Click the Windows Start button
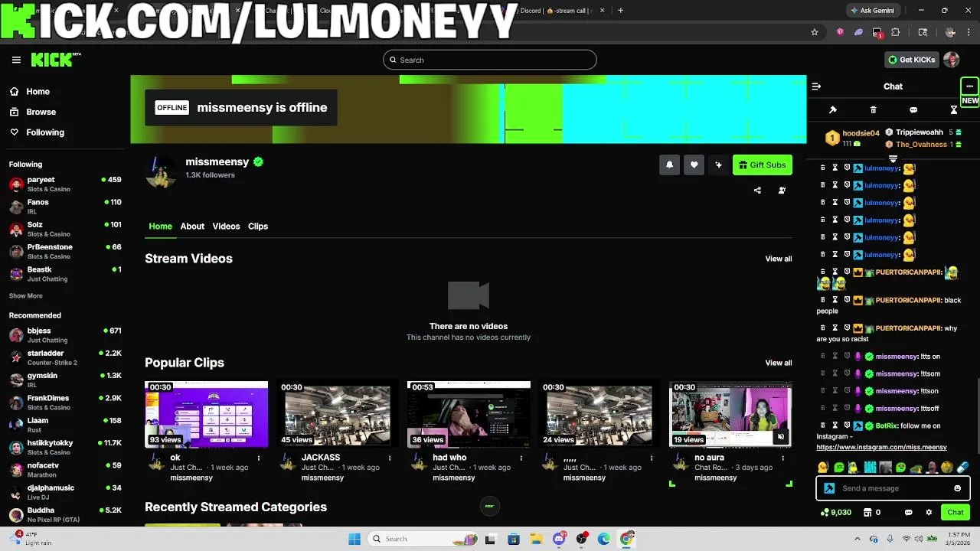Screen dimensions: 980x551 (354, 539)
